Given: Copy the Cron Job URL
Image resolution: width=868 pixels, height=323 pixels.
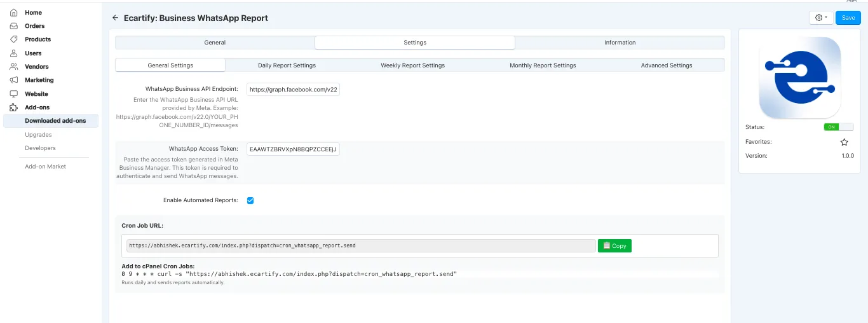Looking at the screenshot, I should [614, 245].
